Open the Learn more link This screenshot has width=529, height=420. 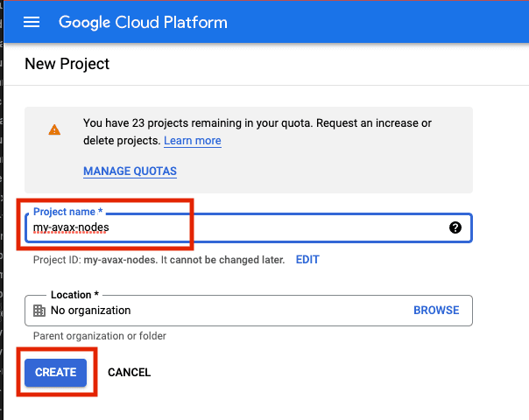pos(192,141)
